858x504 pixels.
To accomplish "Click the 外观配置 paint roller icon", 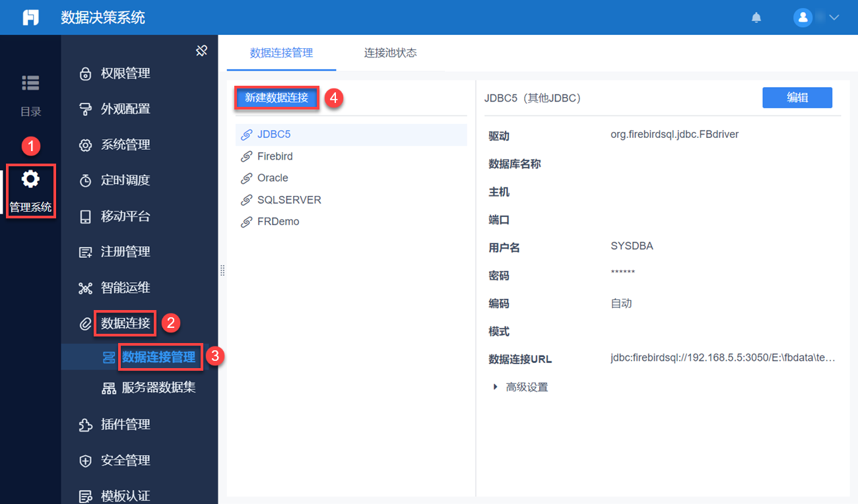I will (85, 110).
